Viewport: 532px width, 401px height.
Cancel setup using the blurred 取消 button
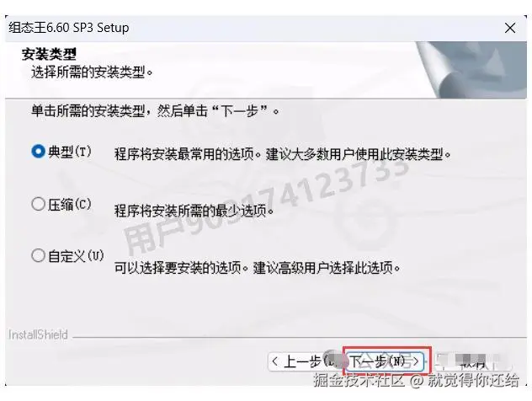click(471, 362)
